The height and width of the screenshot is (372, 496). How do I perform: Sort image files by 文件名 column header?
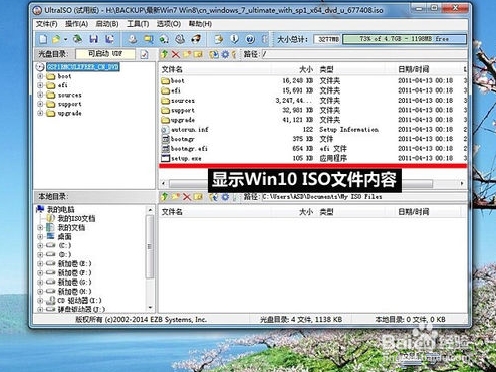(215, 69)
